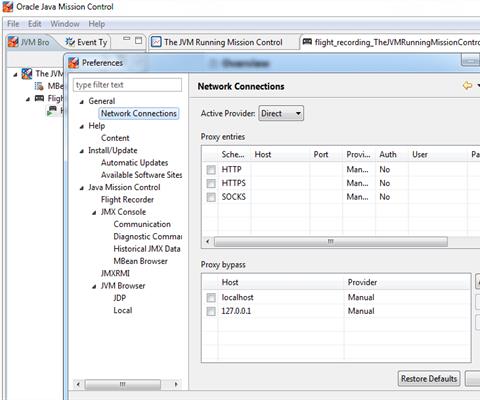Collapse the JVM Browser preferences node
Viewport: 480px width, 400px height.
pyautogui.click(x=94, y=287)
